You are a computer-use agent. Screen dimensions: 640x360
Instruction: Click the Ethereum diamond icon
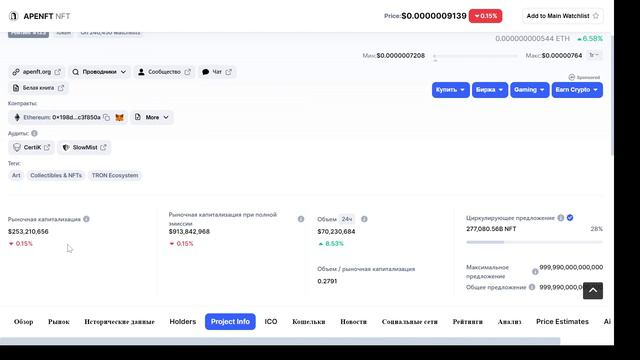coord(17,118)
